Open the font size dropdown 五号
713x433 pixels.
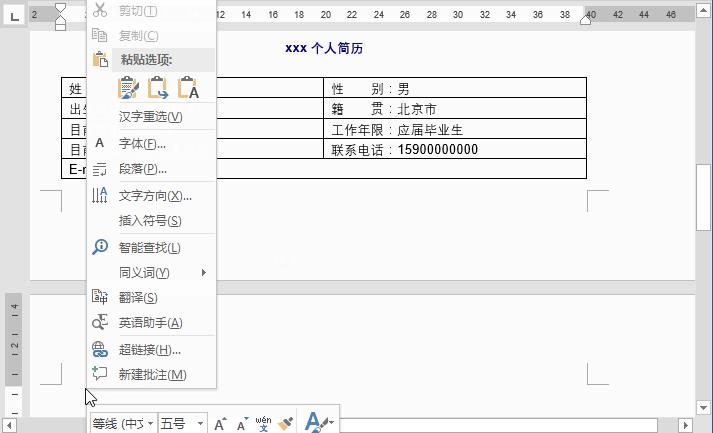pyautogui.click(x=200, y=424)
